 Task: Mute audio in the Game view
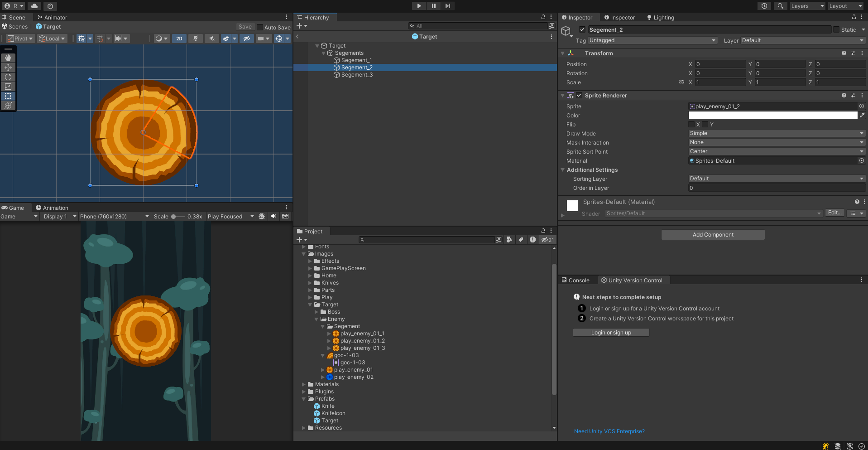point(273,216)
